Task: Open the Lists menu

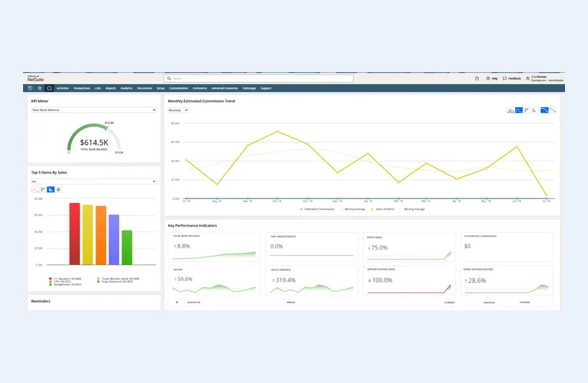Action: (x=98, y=88)
